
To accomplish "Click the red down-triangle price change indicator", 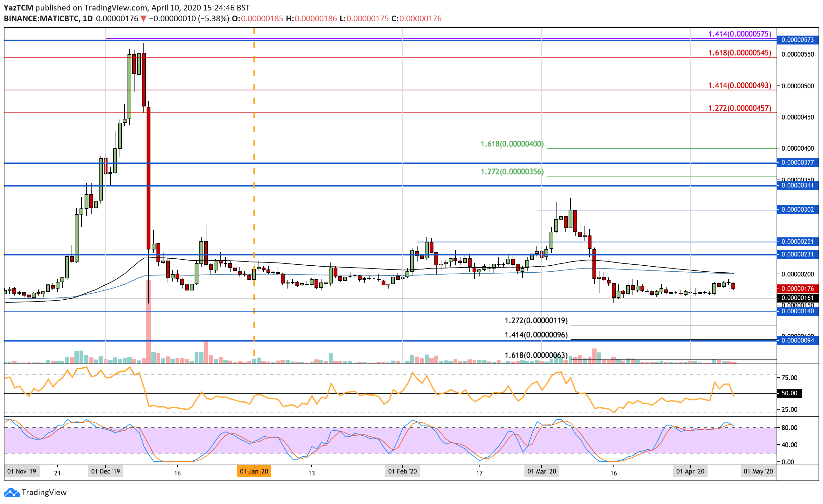I will [x=143, y=19].
